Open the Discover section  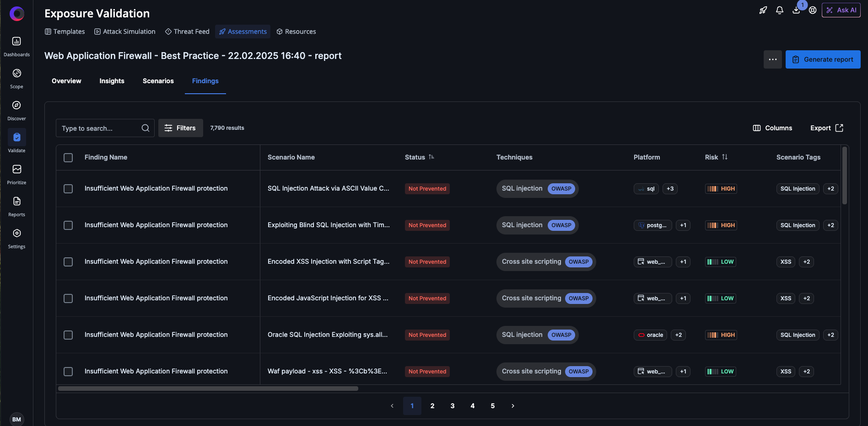(16, 109)
